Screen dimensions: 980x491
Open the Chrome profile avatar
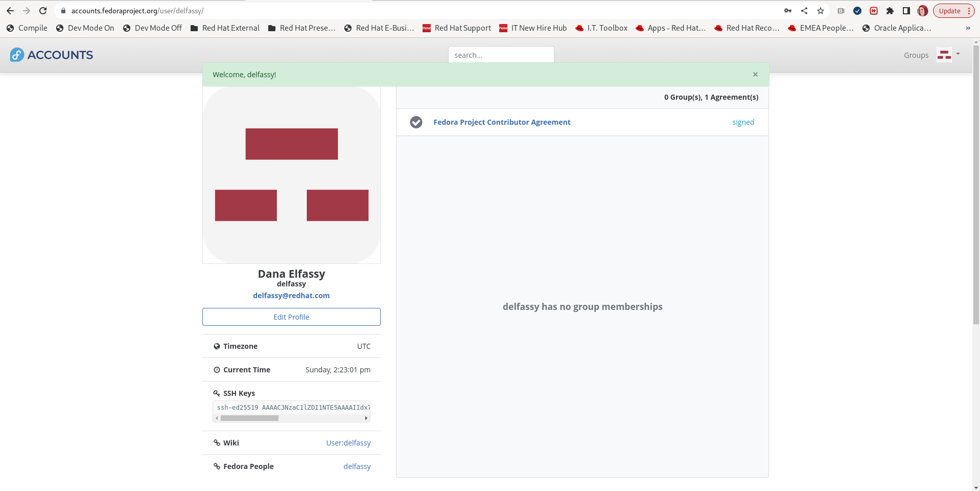click(x=923, y=11)
